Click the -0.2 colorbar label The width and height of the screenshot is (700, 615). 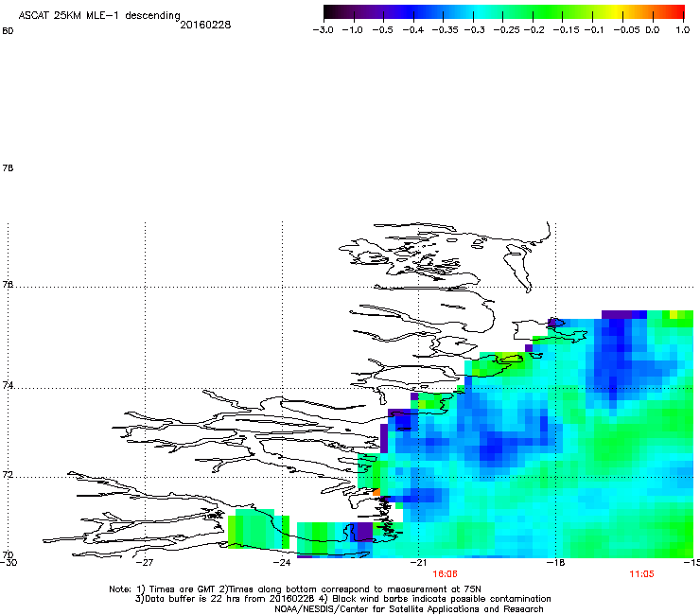(534, 30)
